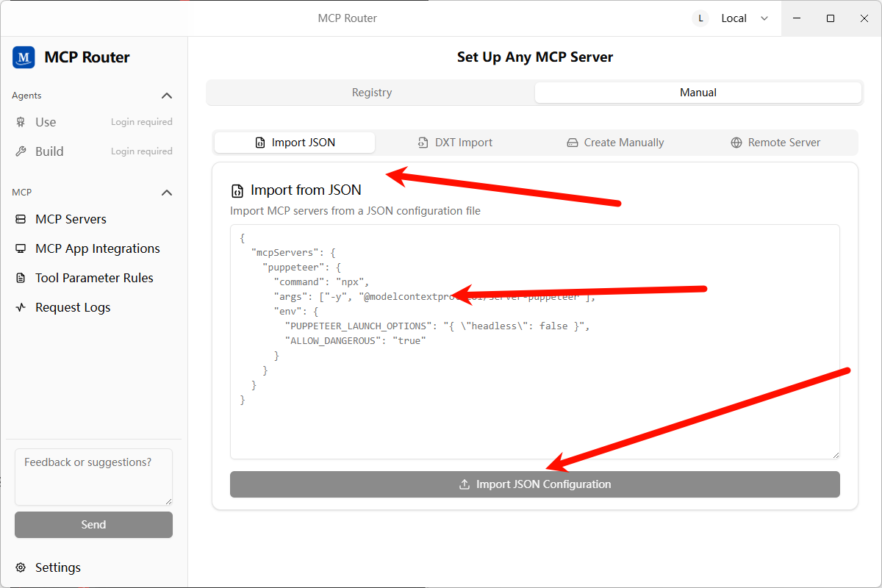Screen dimensions: 882x588
Task: Collapse the Agents section chevron
Action: point(167,96)
